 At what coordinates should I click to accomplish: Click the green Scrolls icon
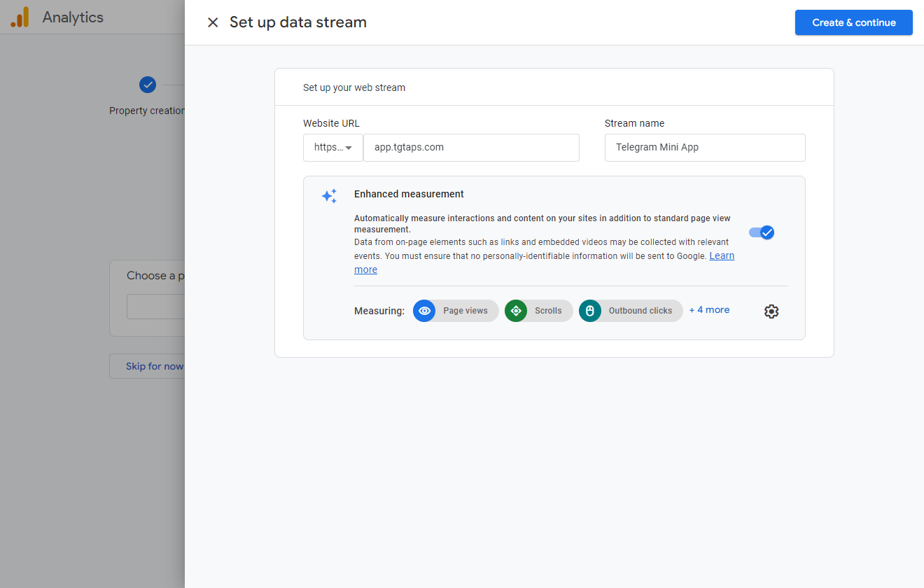coord(516,311)
